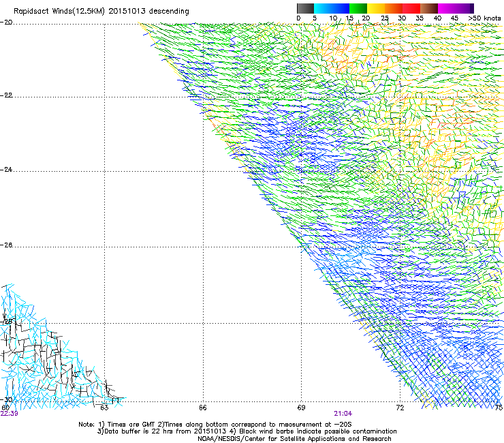Viewport: 504px width, 443px height.
Task: Click the yellow 20-25 knots legend segment
Action: pos(376,8)
